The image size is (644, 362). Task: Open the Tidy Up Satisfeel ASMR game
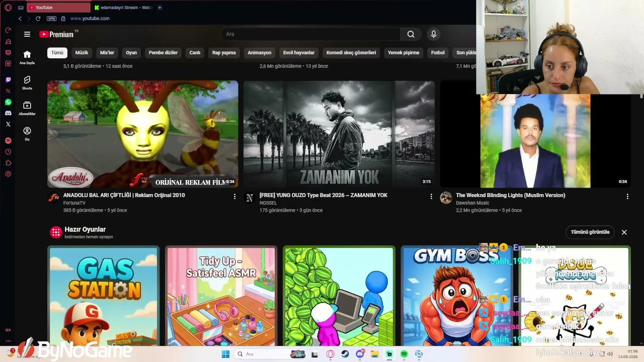221,296
